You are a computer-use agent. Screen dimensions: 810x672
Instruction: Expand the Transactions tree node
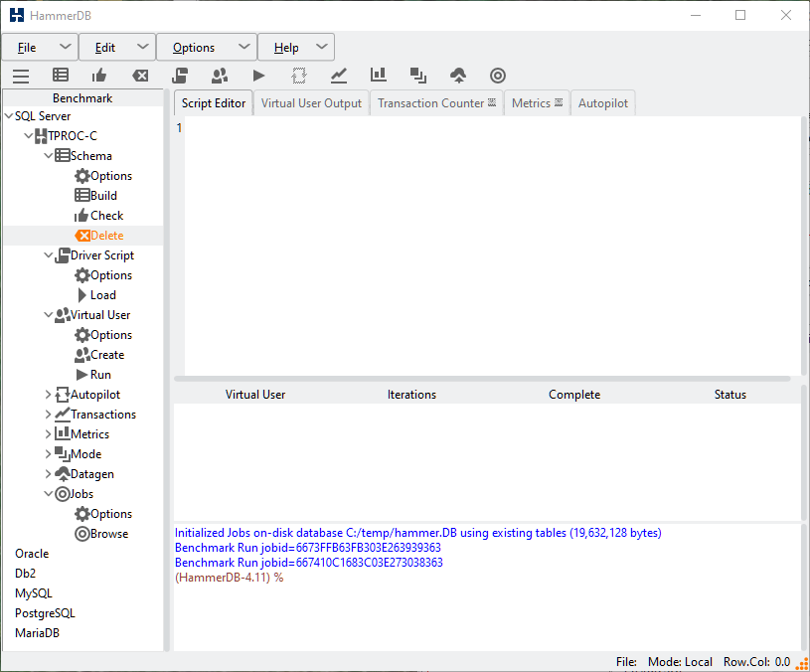[49, 415]
